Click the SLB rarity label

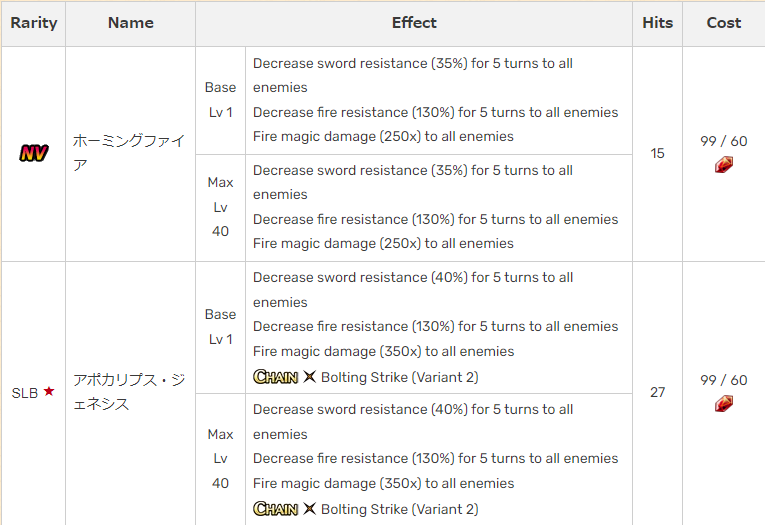tap(25, 393)
